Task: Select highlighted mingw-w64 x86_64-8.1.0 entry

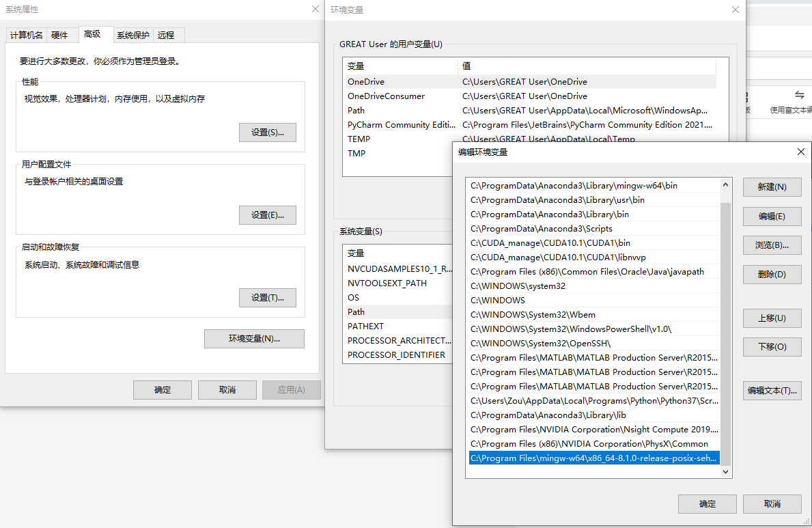Action: pos(594,458)
